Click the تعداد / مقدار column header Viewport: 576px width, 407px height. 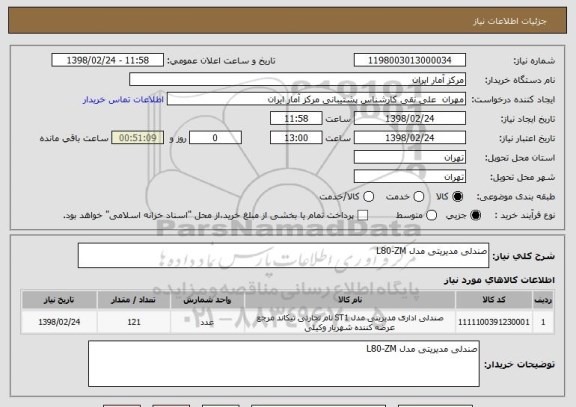pyautogui.click(x=134, y=300)
